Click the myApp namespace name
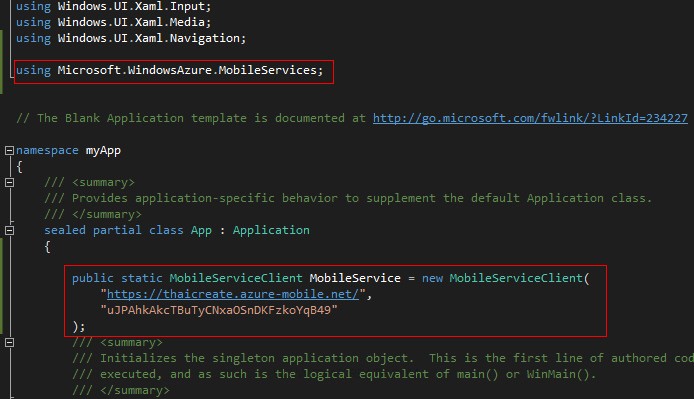Viewport: 694px width, 399px height. point(103,151)
